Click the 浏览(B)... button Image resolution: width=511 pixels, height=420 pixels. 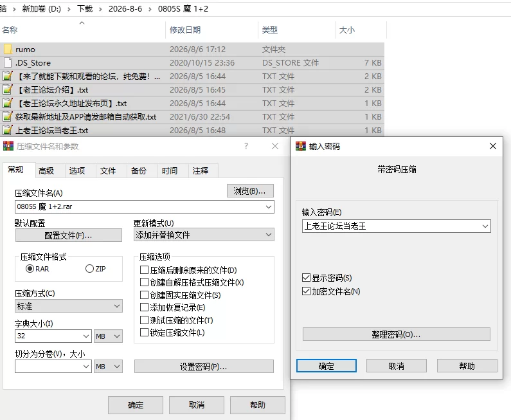point(250,191)
